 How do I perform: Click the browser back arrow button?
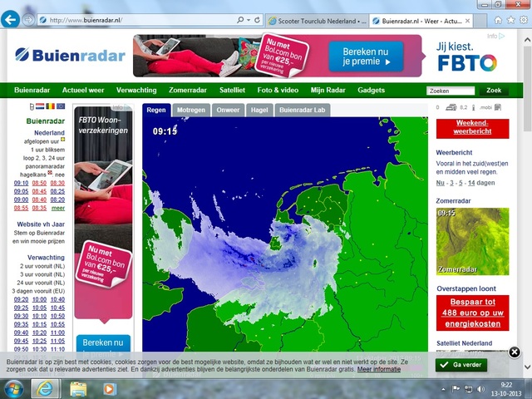11,19
